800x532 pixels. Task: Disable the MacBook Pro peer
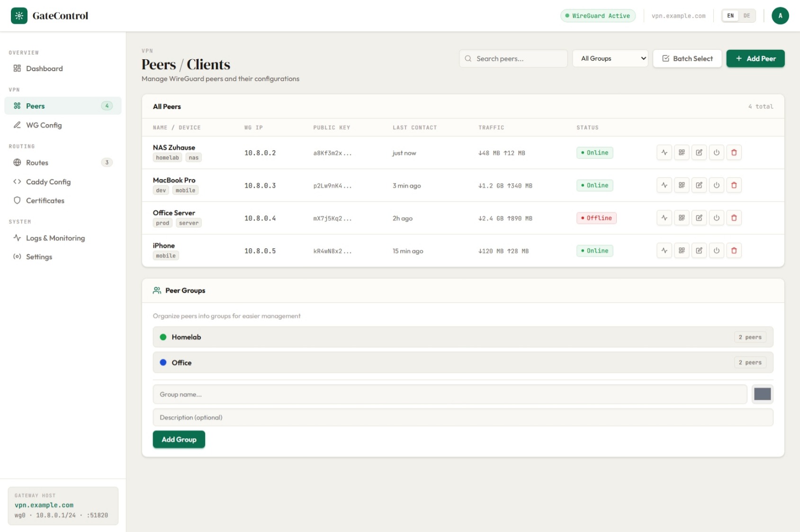coord(716,185)
